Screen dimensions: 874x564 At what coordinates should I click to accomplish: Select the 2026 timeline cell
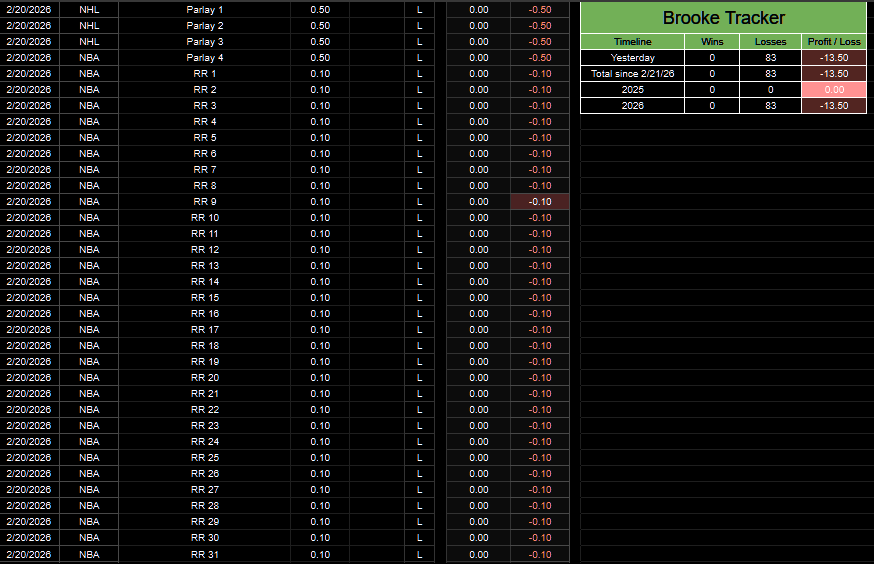[633, 106]
